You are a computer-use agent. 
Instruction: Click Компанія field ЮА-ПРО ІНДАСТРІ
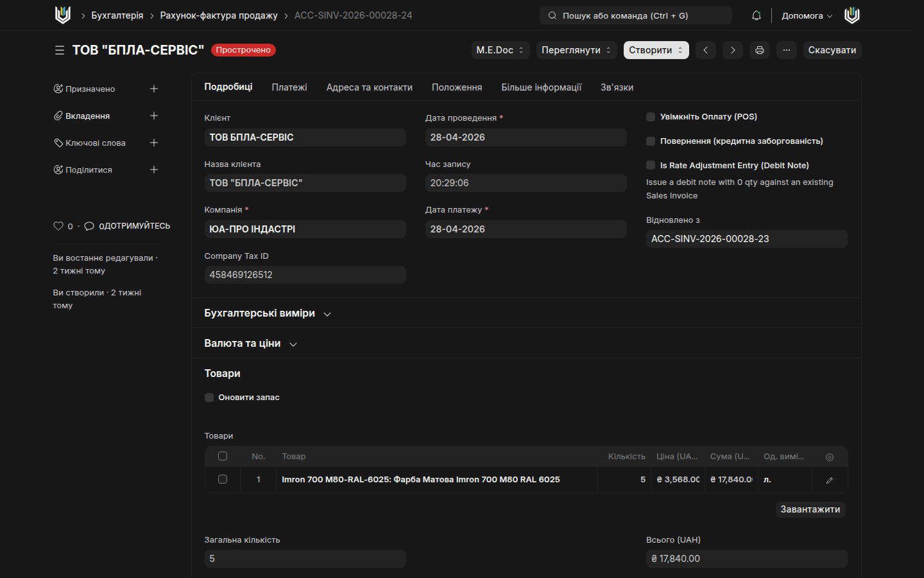[305, 229]
